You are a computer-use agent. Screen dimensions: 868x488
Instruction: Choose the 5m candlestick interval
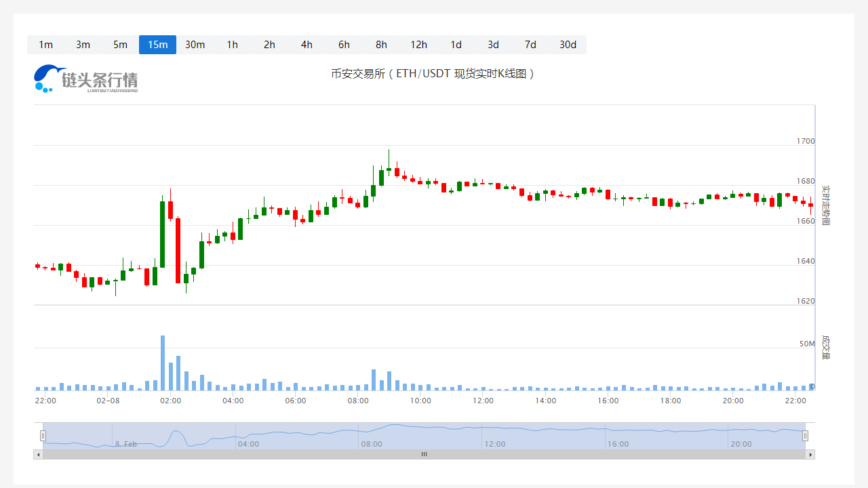120,45
